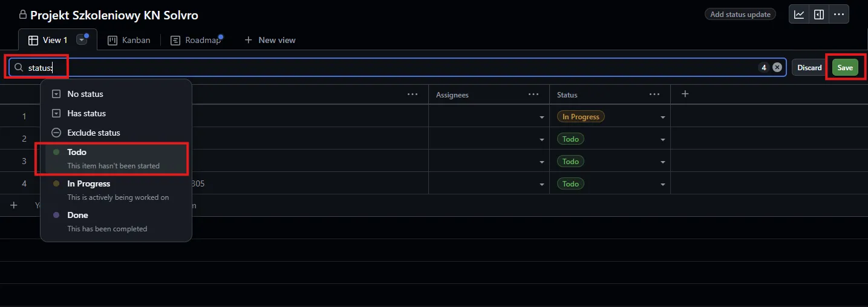Open the Insights chart icon
Image resolution: width=868 pixels, height=307 pixels.
tap(799, 15)
